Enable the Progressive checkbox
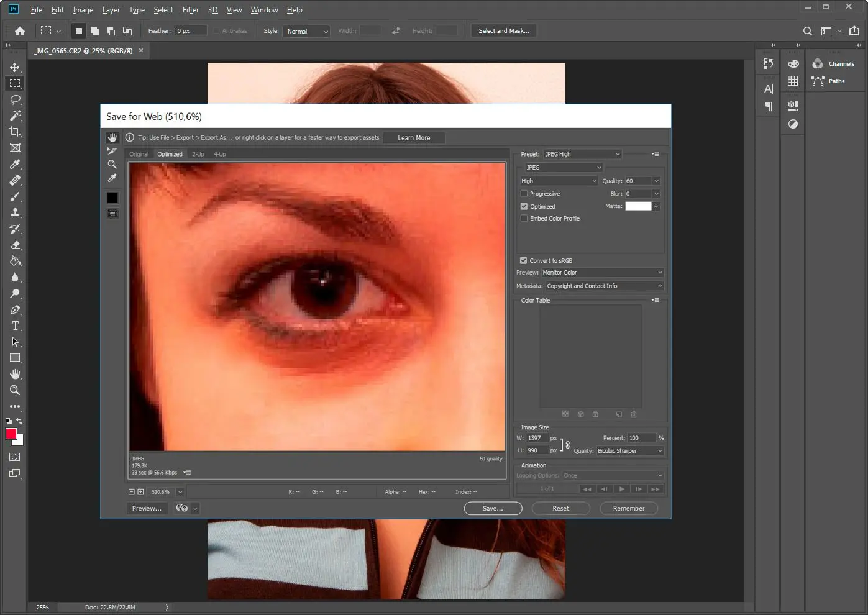This screenshot has width=868, height=615. click(x=524, y=194)
